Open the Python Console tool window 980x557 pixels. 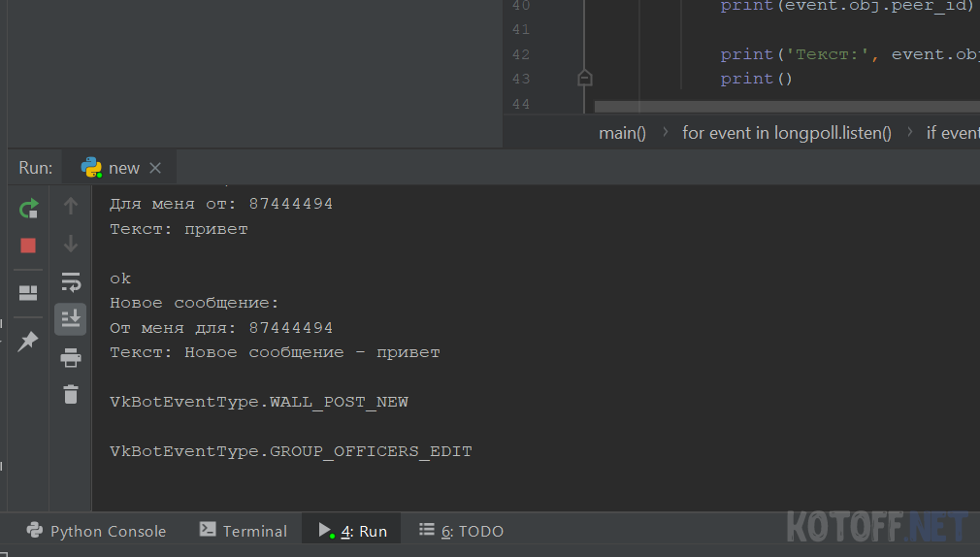[x=96, y=531]
